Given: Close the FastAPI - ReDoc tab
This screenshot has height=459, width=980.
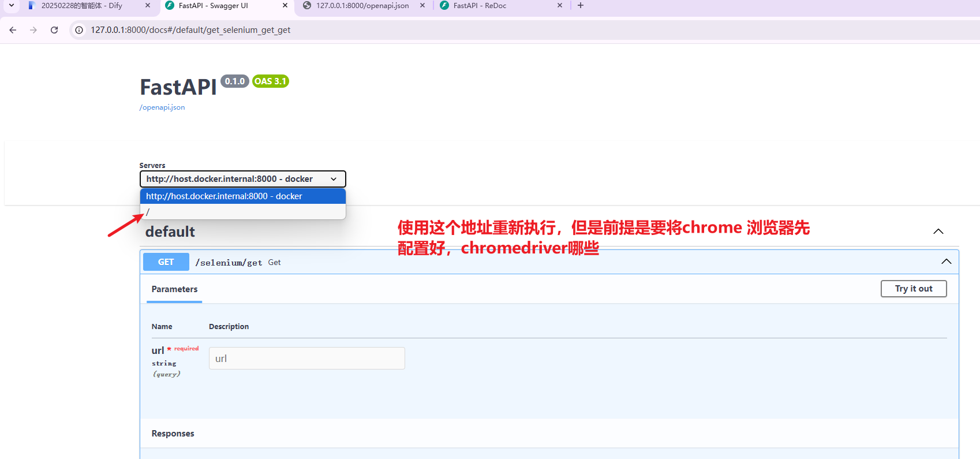Looking at the screenshot, I should (560, 5).
